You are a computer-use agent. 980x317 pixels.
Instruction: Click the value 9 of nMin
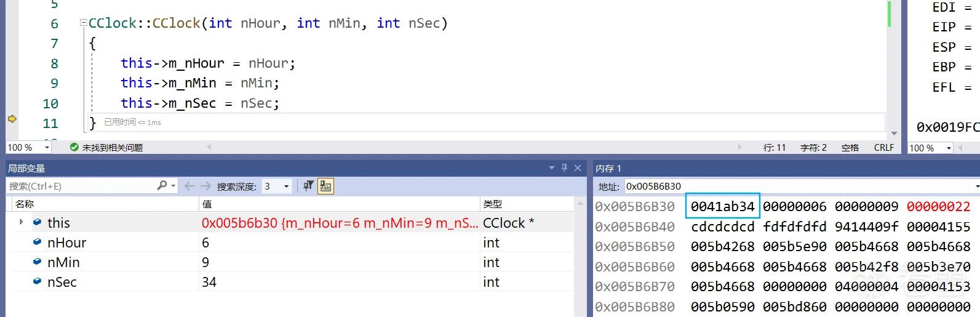pos(205,262)
